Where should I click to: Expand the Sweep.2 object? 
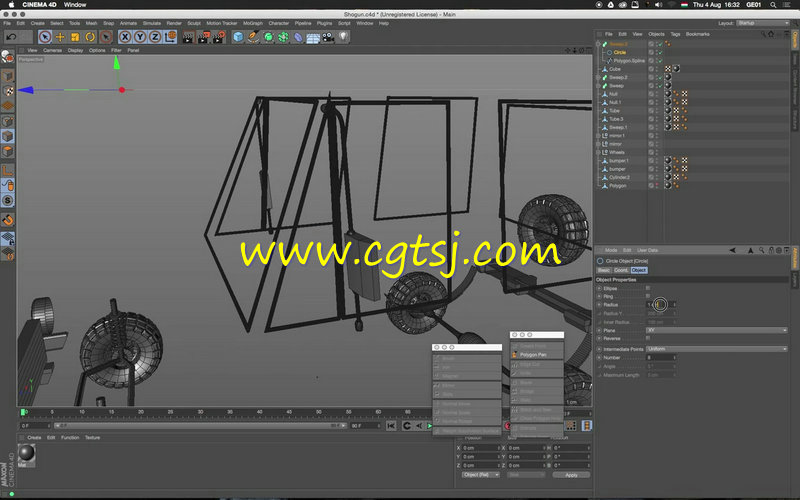598,78
